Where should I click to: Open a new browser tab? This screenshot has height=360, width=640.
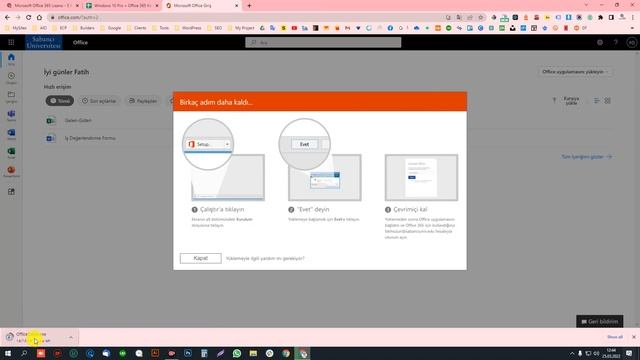[x=249, y=6]
